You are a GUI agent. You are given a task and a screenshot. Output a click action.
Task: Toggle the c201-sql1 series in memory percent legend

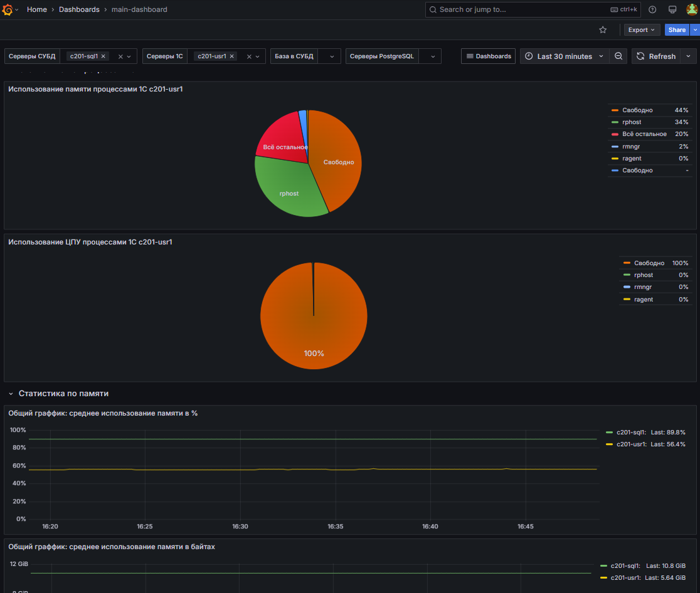point(629,432)
